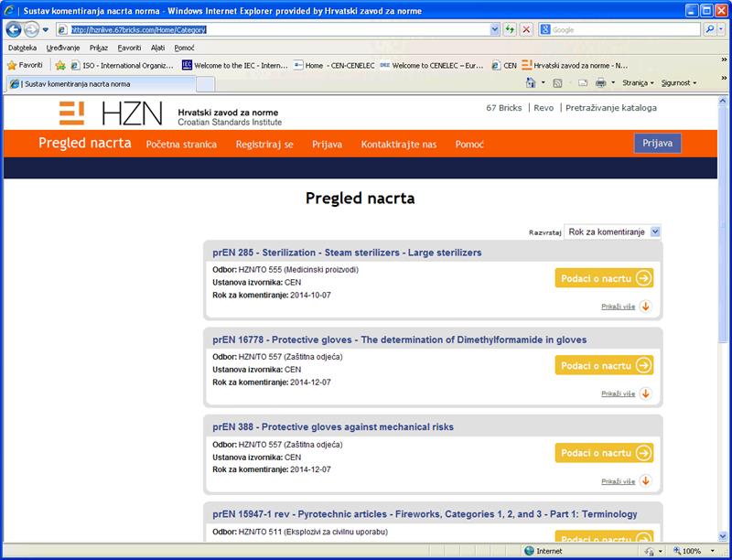This screenshot has width=732, height=560.
Task: Open the print options dropdown arrow
Action: [x=613, y=83]
